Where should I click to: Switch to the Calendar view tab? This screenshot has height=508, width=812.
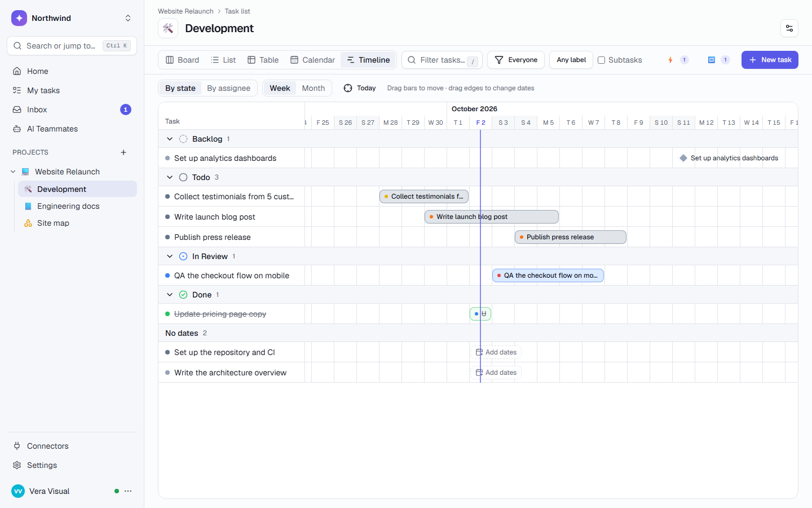coord(312,60)
